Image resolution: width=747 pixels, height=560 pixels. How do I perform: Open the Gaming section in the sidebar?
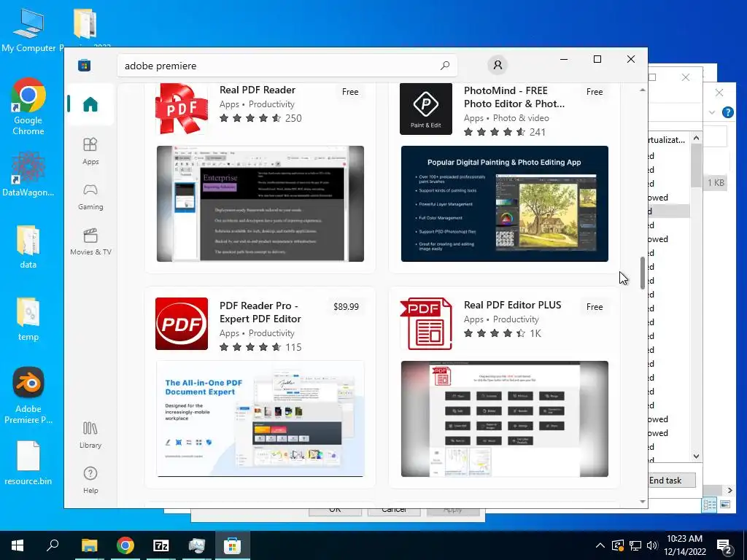pos(90,197)
